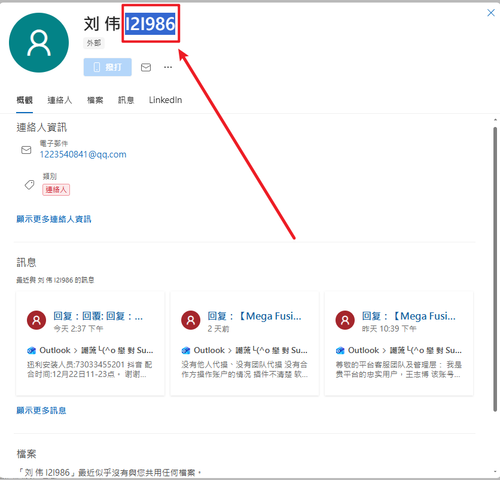Click the contact's teal avatar picture
Viewport: 500px width, 480px height.
pyautogui.click(x=39, y=43)
